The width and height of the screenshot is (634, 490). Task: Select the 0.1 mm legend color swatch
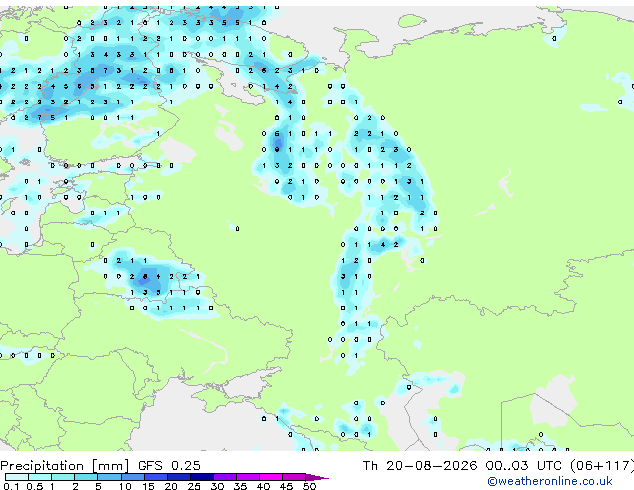(x=17, y=477)
